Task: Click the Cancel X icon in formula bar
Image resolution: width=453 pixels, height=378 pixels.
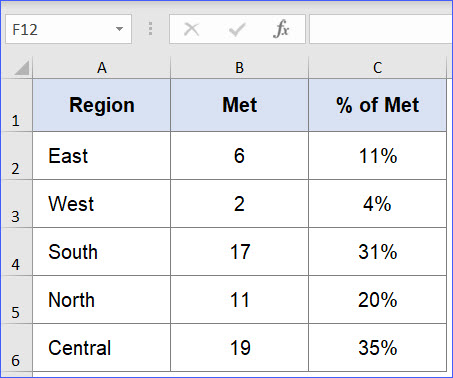Action: (192, 29)
